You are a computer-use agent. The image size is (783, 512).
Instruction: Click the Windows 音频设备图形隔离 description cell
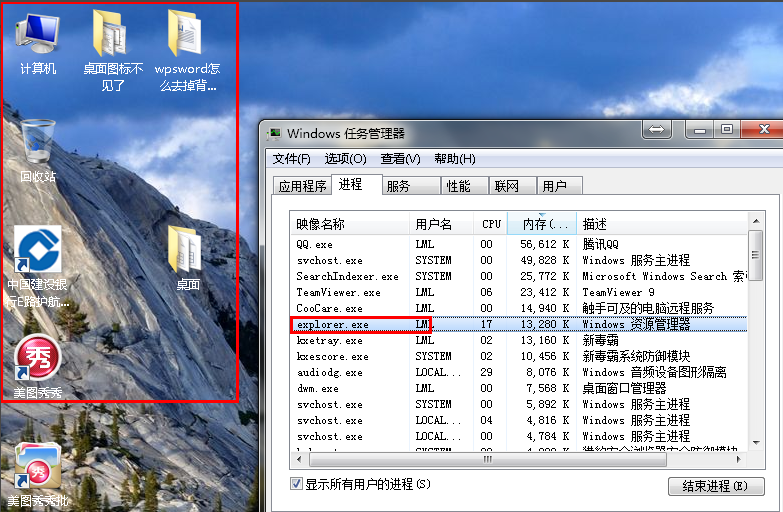tap(654, 372)
